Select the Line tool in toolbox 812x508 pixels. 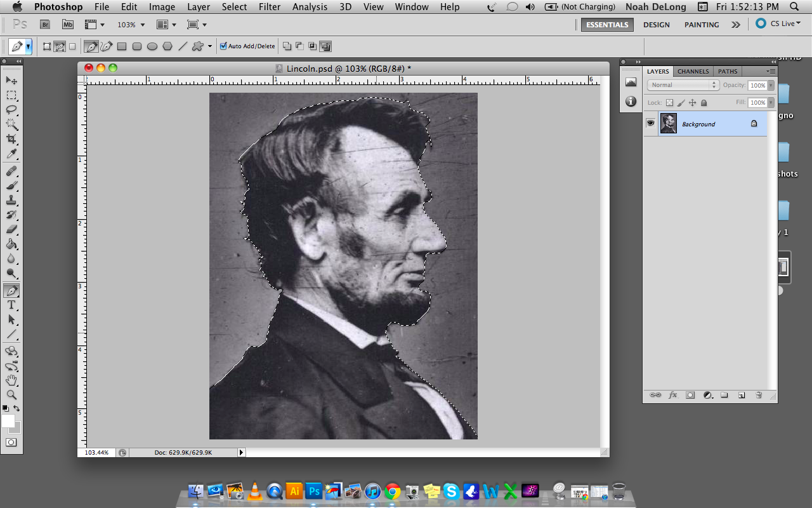11,335
